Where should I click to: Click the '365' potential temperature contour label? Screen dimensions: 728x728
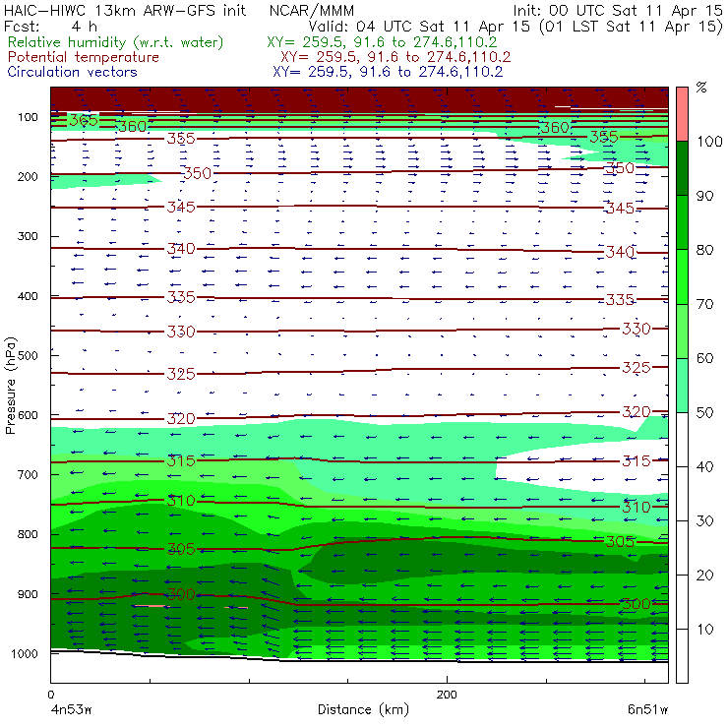pyautogui.click(x=84, y=121)
